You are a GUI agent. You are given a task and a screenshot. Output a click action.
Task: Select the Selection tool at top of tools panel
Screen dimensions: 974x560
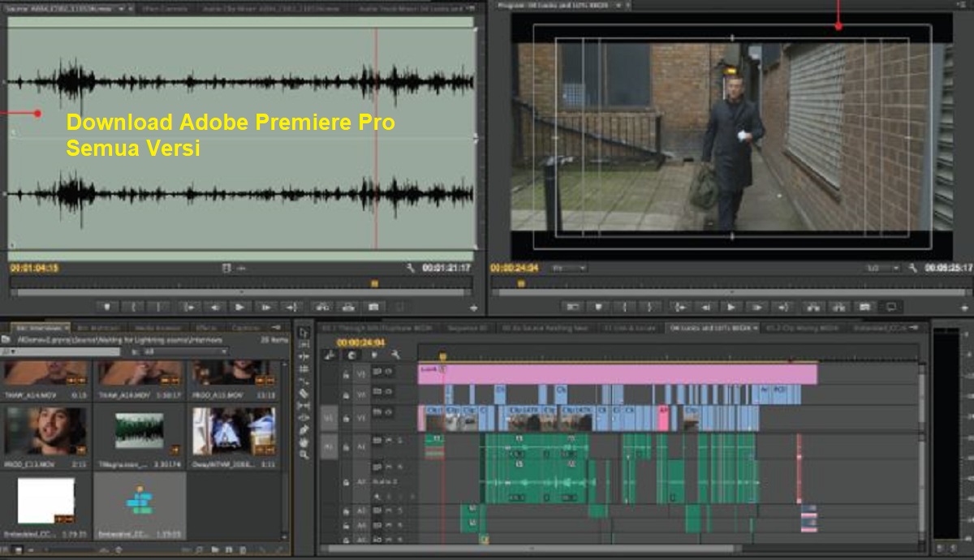click(304, 332)
